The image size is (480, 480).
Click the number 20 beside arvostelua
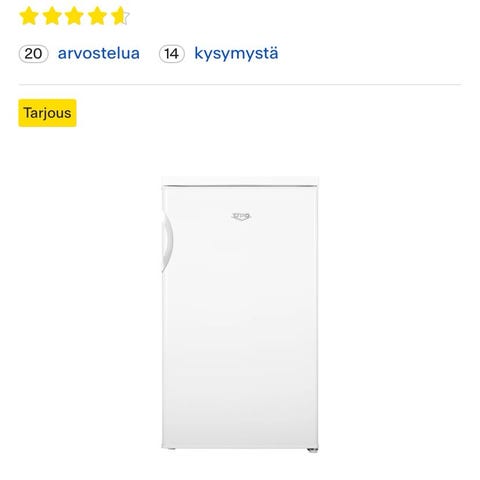(33, 54)
